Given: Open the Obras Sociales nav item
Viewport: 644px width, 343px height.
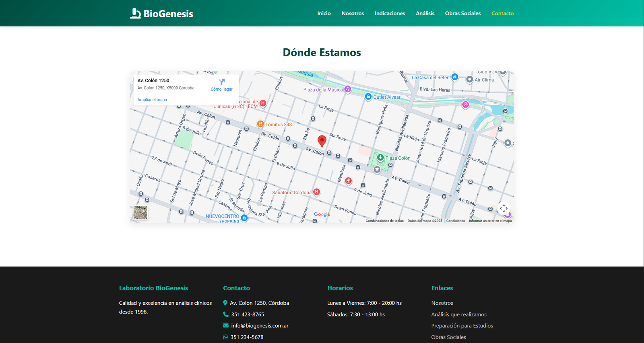Looking at the screenshot, I should coord(462,13).
